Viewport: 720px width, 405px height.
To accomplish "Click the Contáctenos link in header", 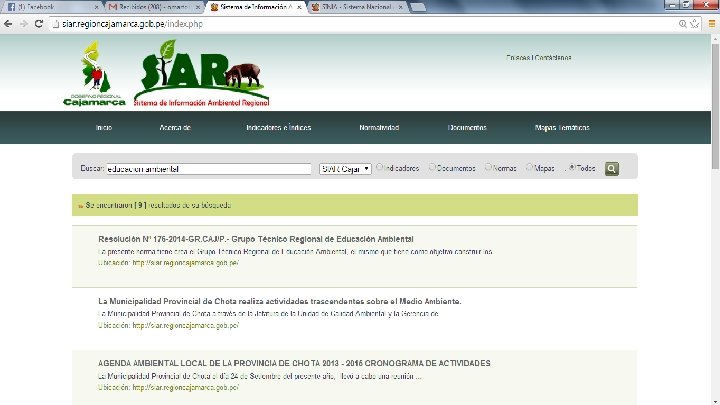I will [553, 58].
